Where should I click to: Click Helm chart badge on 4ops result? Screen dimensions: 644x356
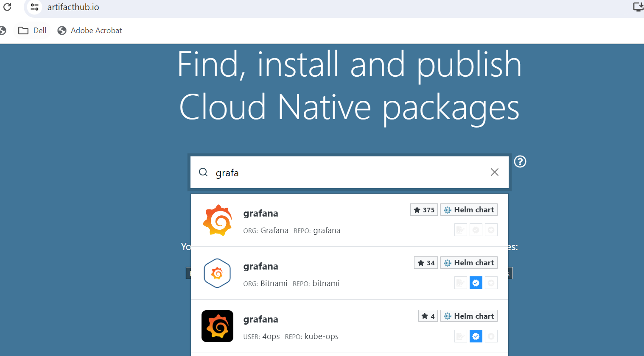[x=469, y=316]
